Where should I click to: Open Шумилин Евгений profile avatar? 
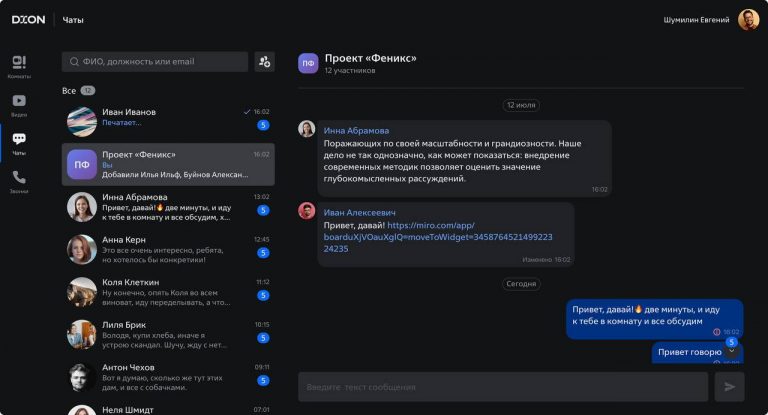click(x=748, y=20)
